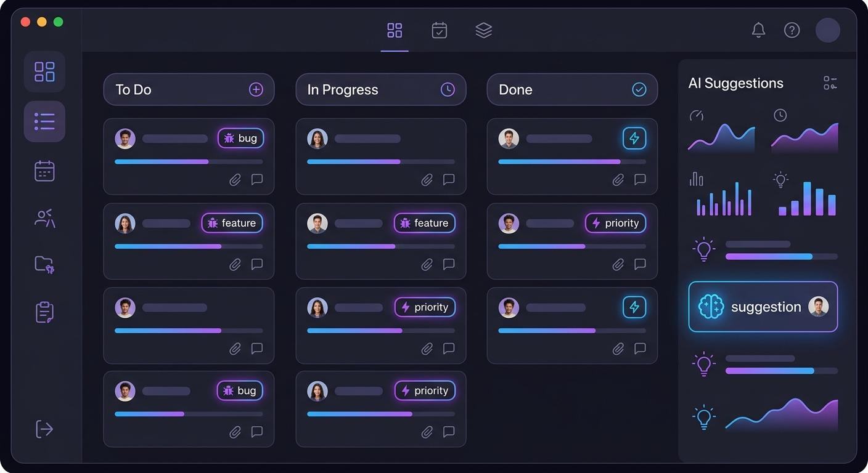Click the clock icon on In Progress header
Viewport: 868px width, 473px height.
click(x=448, y=90)
